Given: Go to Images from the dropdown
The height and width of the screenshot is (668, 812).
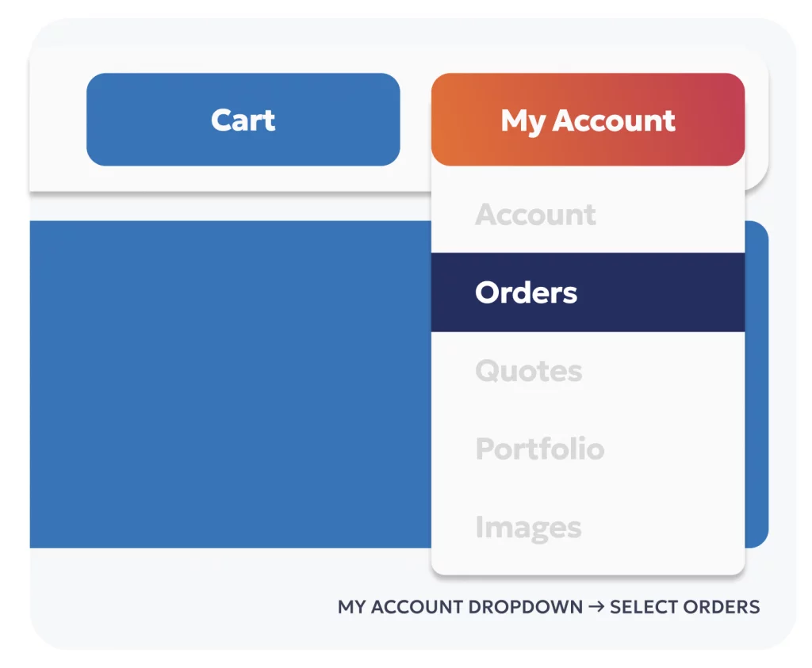Looking at the screenshot, I should [x=588, y=527].
